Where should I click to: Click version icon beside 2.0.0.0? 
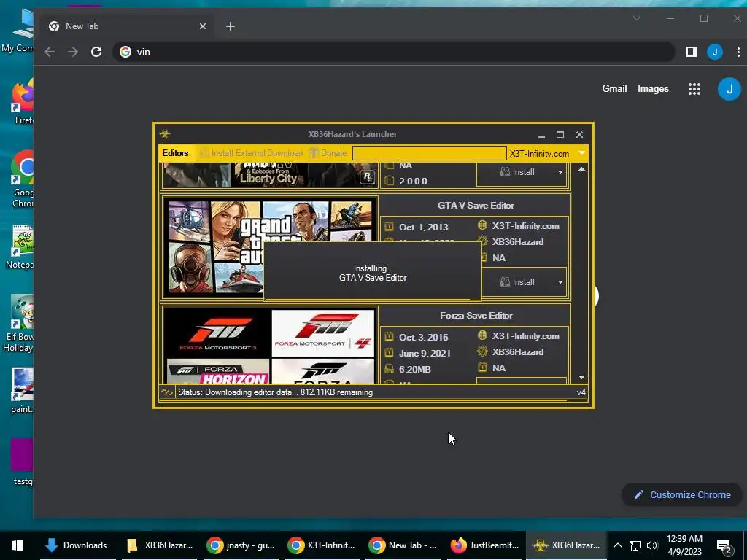coord(390,181)
